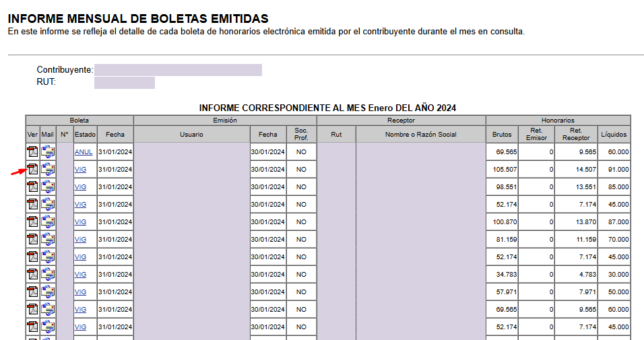Viewport: 644px width, 340px height.
Task: Select the 91.000 líquidos value
Action: point(618,169)
